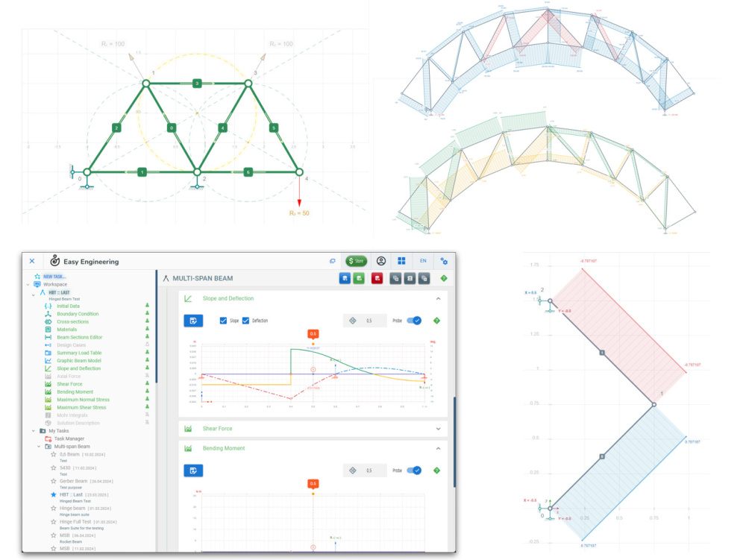
Task: Star the 5430 task
Action: click(53, 468)
